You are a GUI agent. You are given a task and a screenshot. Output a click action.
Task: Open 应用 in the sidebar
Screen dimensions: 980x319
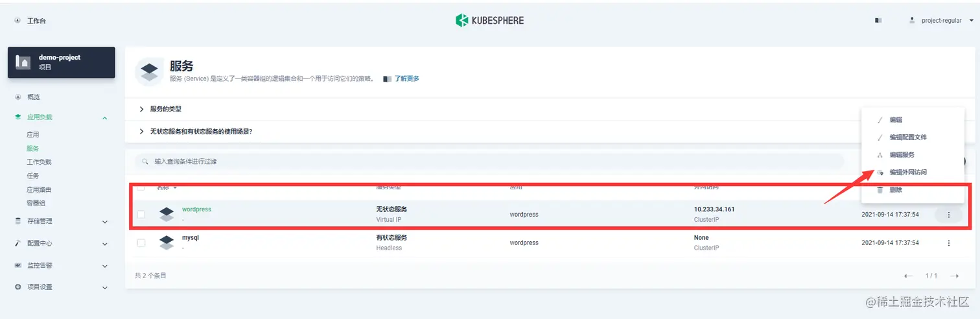(33, 135)
